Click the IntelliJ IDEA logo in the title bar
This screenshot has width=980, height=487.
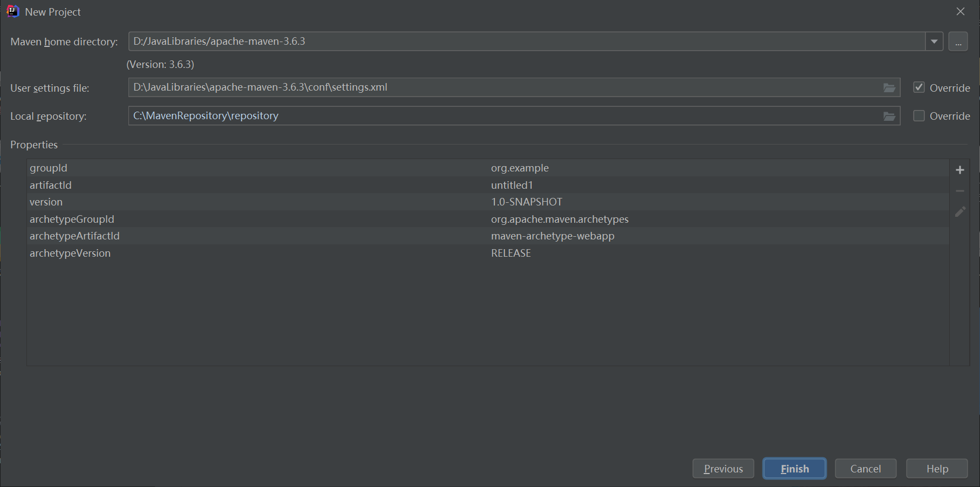point(12,11)
